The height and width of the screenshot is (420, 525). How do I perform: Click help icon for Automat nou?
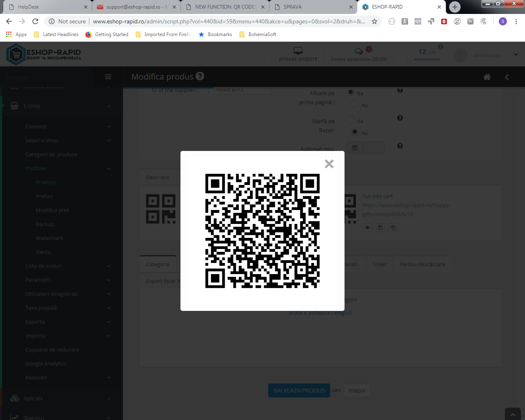point(400,146)
